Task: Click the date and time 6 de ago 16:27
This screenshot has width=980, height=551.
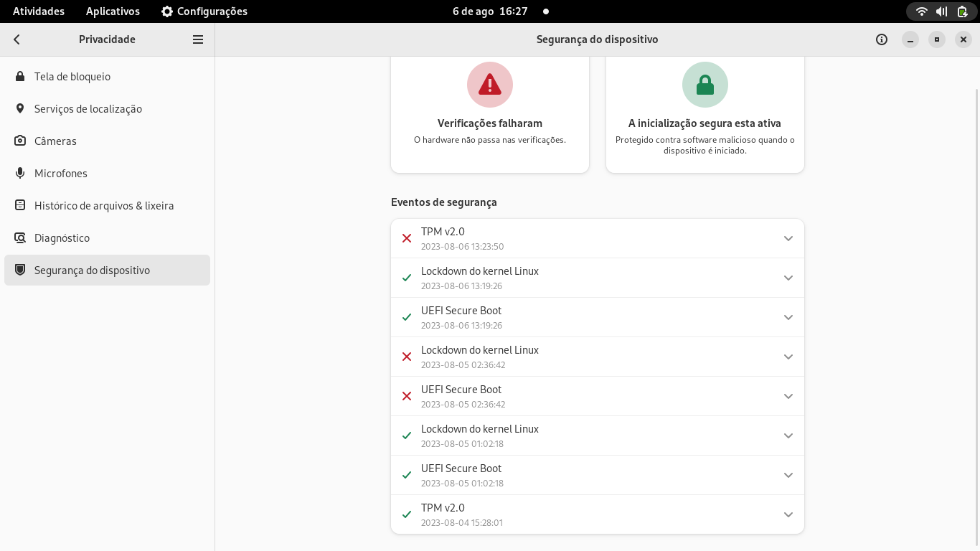Action: coord(490,11)
